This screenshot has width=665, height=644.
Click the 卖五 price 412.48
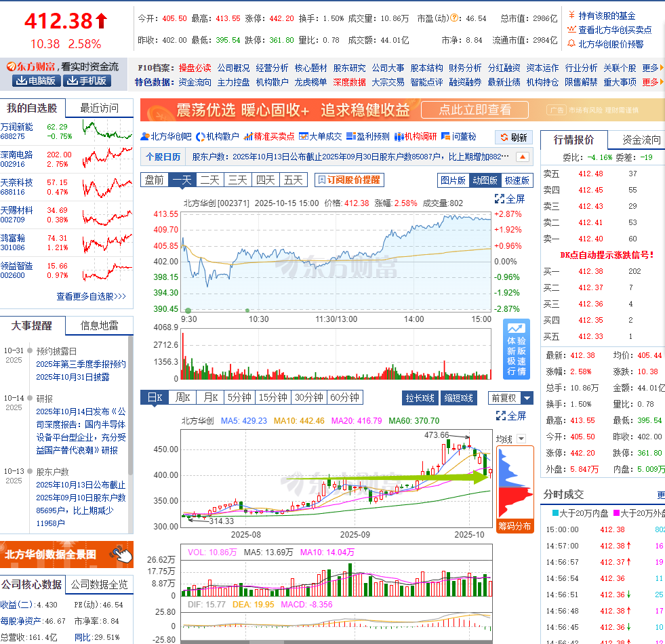pyautogui.click(x=590, y=174)
